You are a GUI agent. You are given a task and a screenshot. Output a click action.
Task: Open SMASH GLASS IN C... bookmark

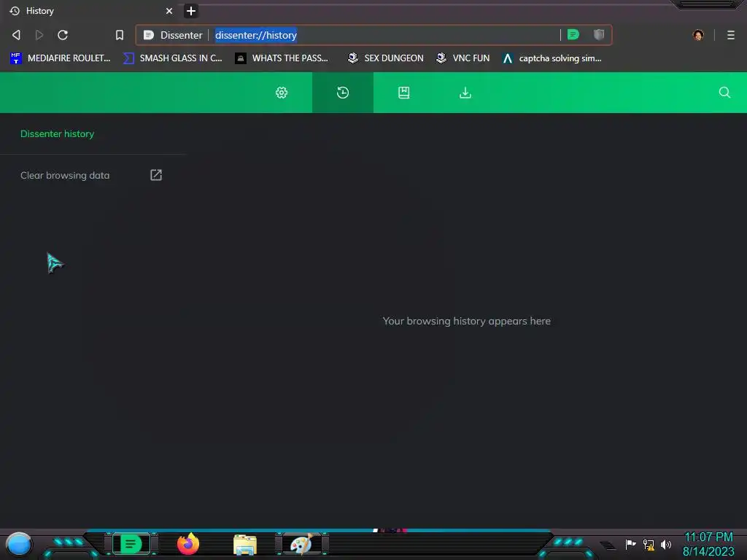pyautogui.click(x=172, y=58)
